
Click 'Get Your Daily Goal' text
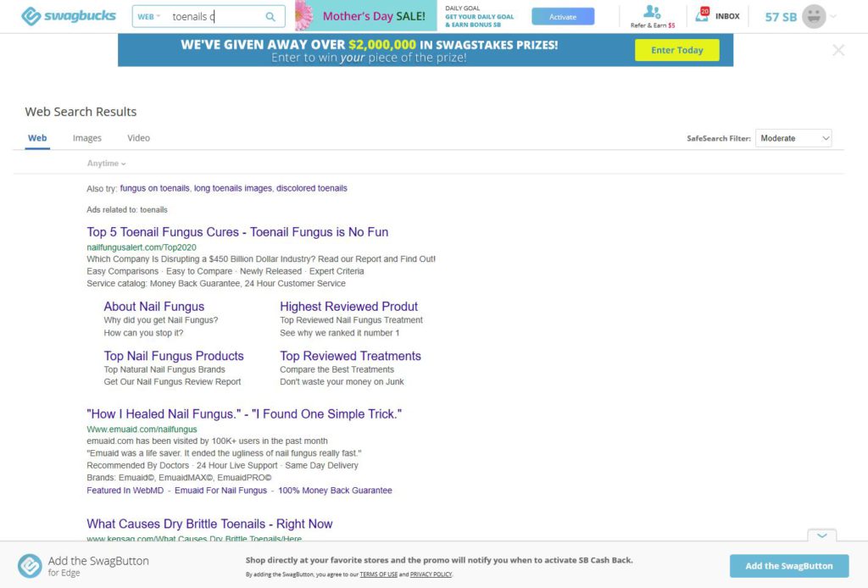[480, 17]
